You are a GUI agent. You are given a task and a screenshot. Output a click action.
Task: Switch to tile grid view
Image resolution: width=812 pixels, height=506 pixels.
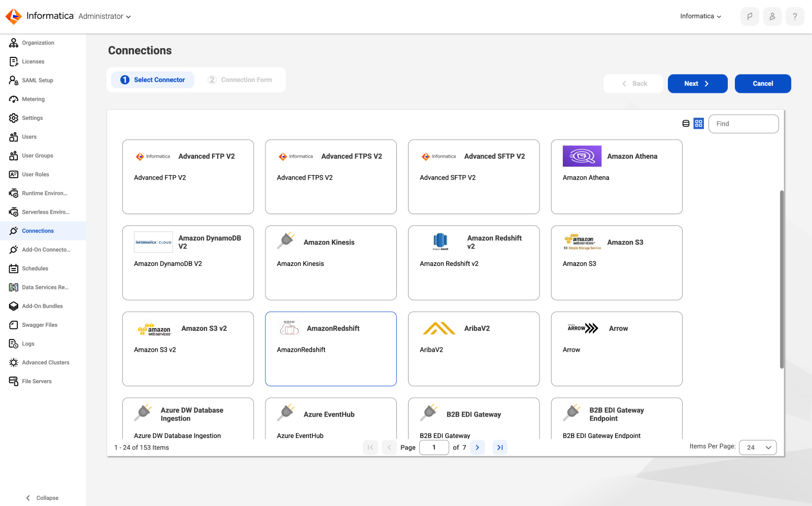tap(699, 123)
